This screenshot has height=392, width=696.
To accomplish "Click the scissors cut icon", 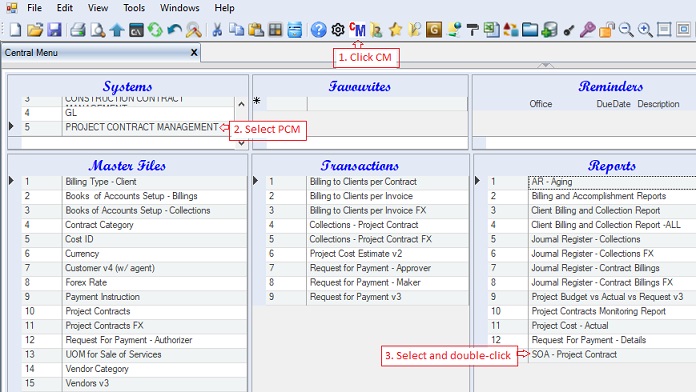I will coord(217,30).
